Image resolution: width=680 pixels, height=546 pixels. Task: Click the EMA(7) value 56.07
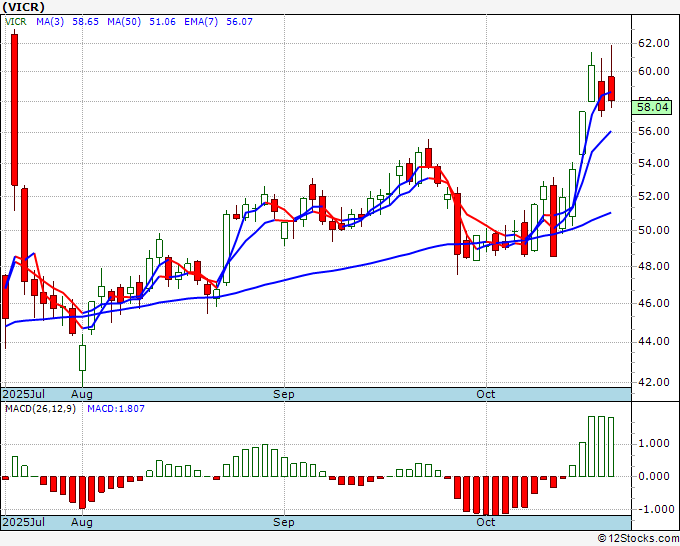click(239, 22)
